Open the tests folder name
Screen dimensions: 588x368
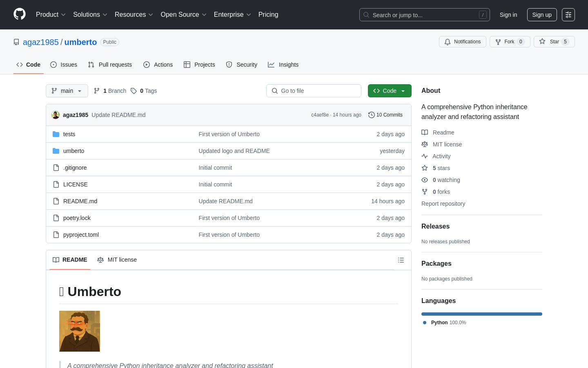[69, 134]
